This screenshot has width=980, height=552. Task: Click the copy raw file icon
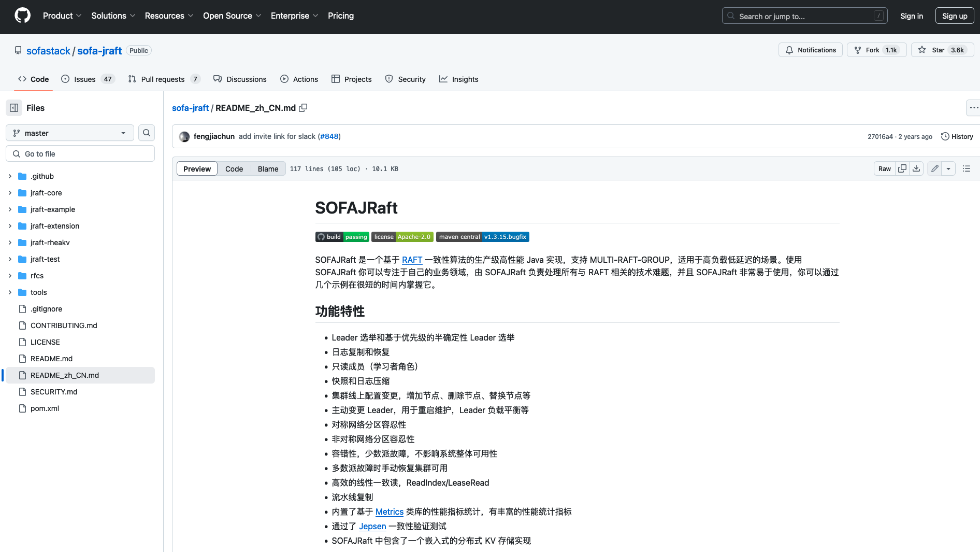point(902,168)
